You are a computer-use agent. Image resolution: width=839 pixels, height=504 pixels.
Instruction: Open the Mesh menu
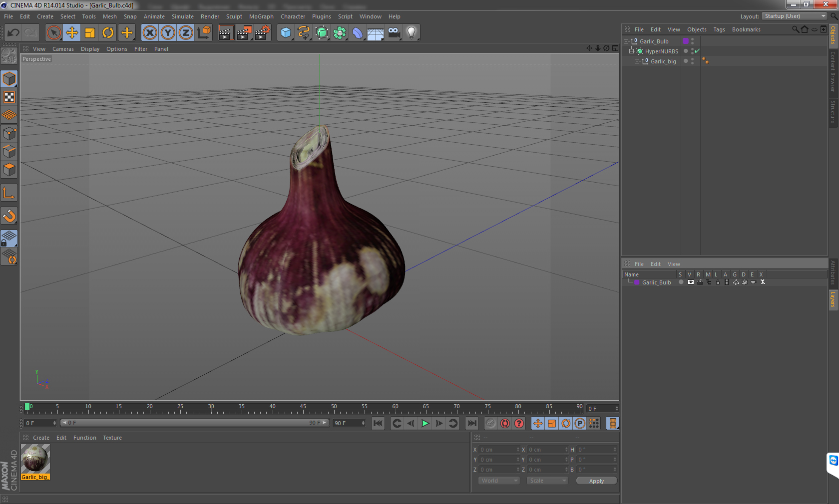(x=110, y=16)
